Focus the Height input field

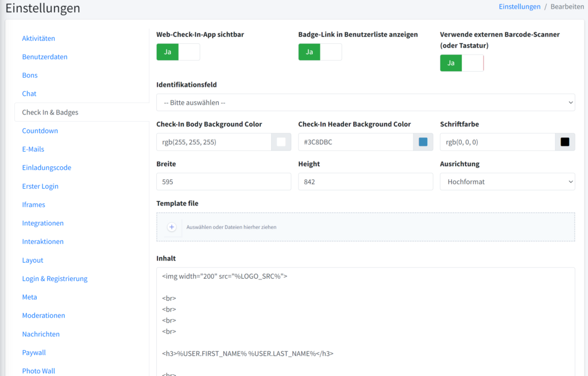[365, 182]
